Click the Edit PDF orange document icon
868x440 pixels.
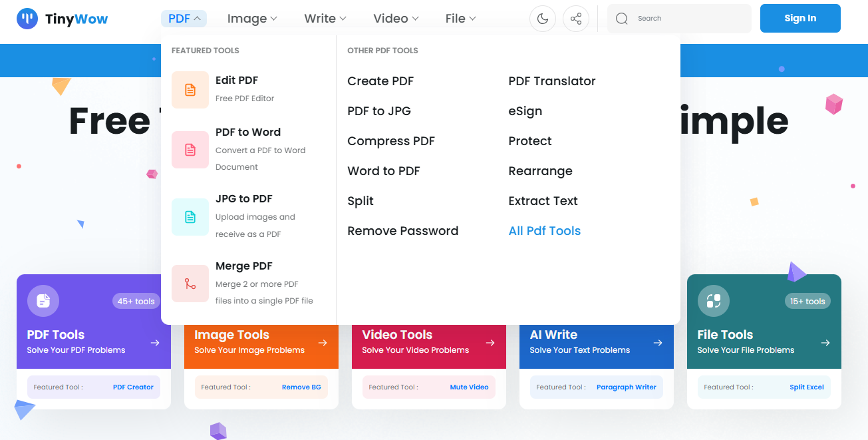tap(190, 90)
